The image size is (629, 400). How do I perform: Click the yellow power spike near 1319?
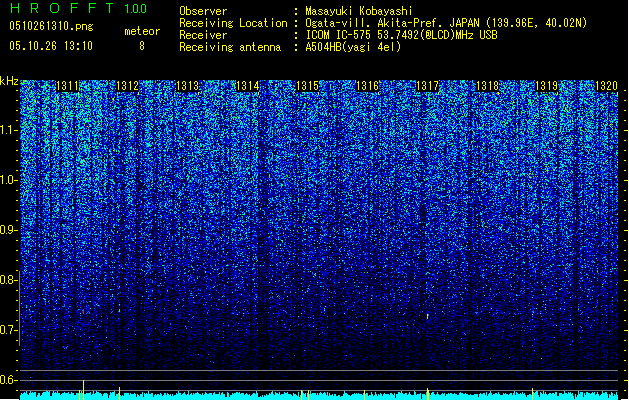532,394
